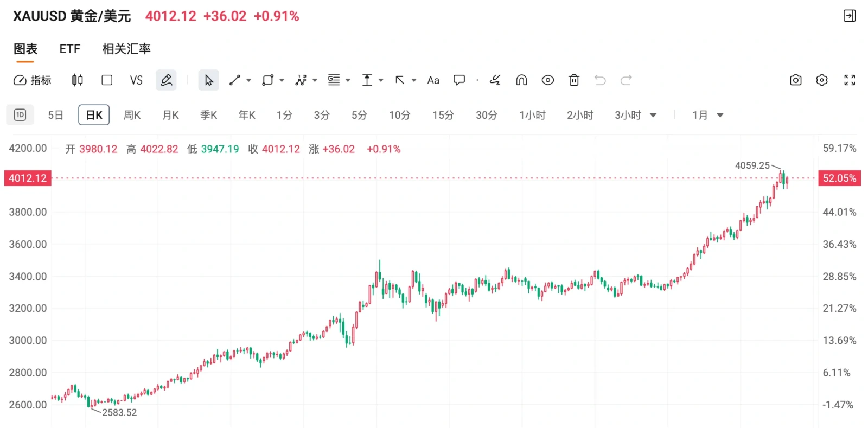
Task: Select the 周K weekly timeframe
Action: tap(132, 114)
